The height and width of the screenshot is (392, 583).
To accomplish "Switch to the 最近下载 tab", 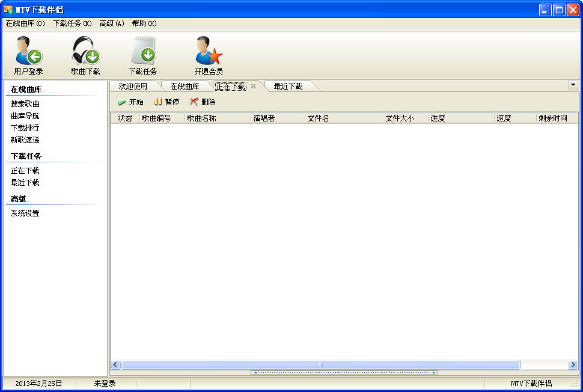I will point(288,87).
